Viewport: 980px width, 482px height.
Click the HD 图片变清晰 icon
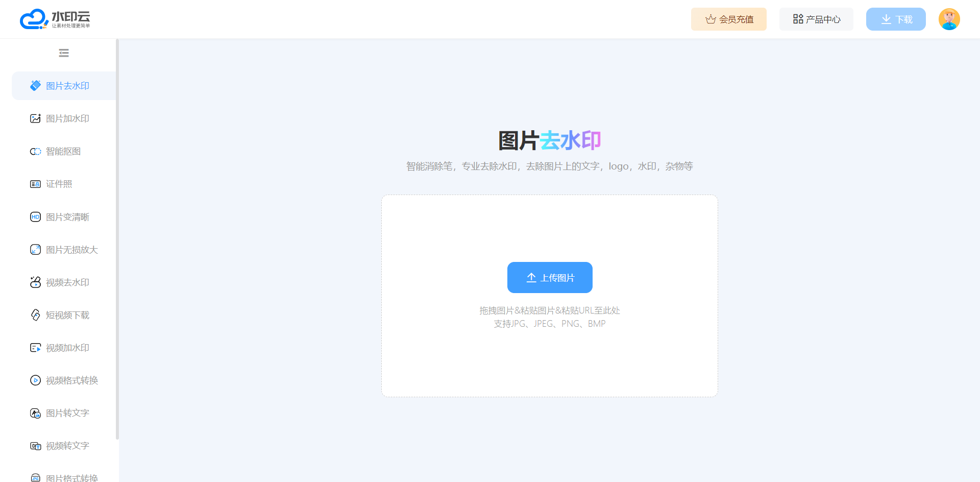tap(35, 217)
